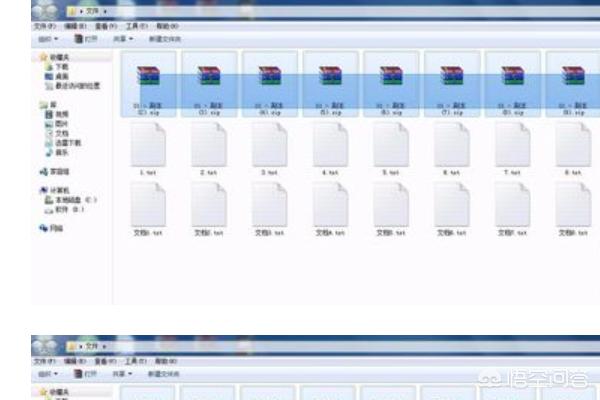600x400 pixels.
Task: Expand 组织 dropdown in upper window toolbar
Action: coord(48,39)
